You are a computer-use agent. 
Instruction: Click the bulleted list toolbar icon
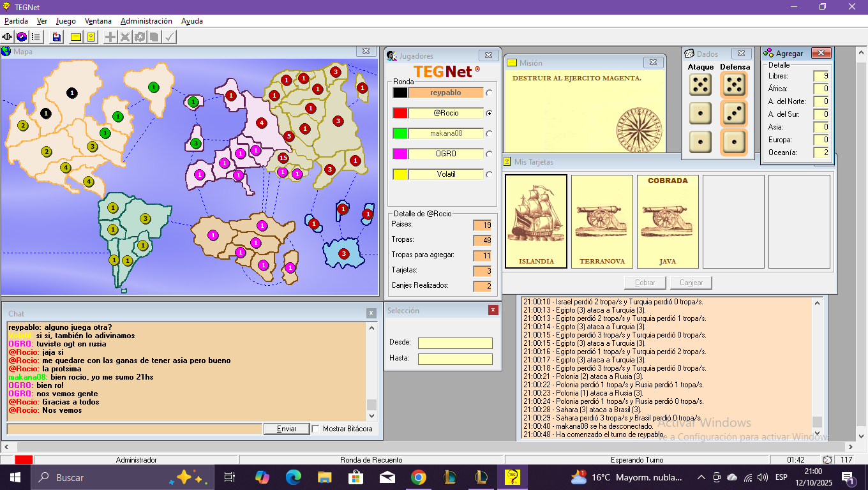(x=36, y=37)
